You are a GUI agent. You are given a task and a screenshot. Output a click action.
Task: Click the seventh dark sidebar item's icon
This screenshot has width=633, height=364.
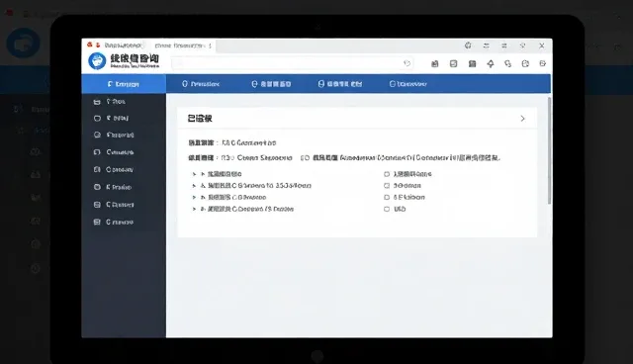(x=97, y=205)
